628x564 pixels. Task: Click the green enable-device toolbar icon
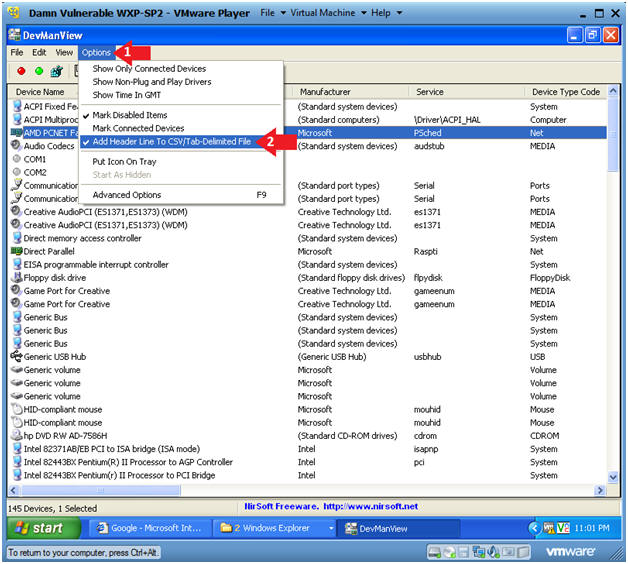click(x=39, y=71)
